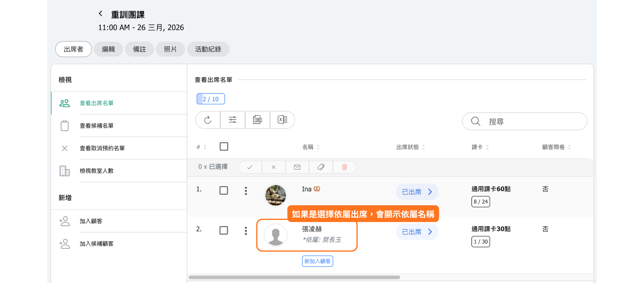Viewport: 644px width, 283px height.
Task: Click the tag icon in selection bar
Action: [x=321, y=167]
